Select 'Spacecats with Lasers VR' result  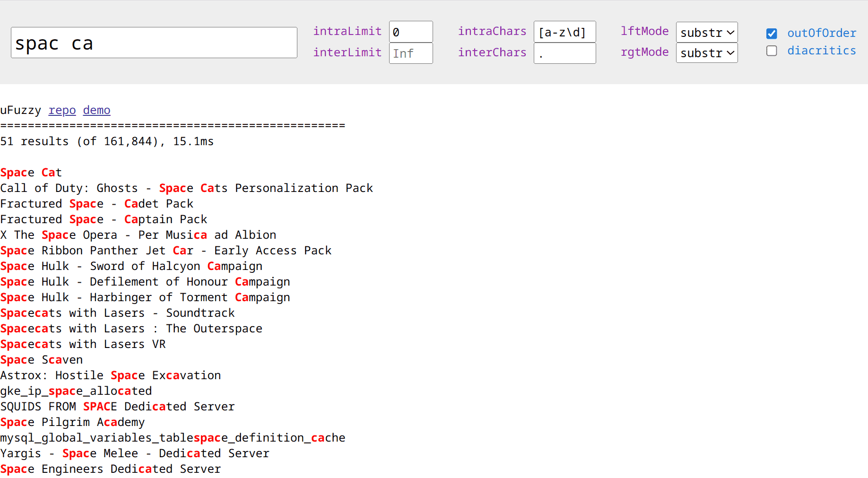coord(83,344)
